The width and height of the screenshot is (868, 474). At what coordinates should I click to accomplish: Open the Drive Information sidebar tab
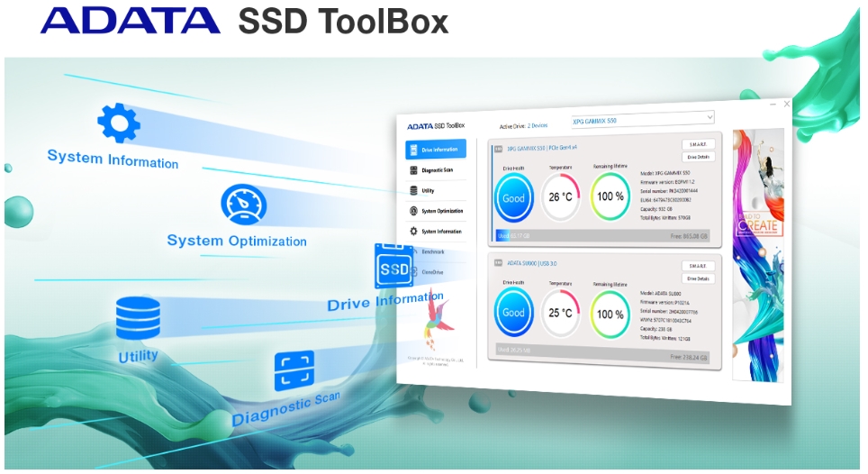tap(436, 149)
